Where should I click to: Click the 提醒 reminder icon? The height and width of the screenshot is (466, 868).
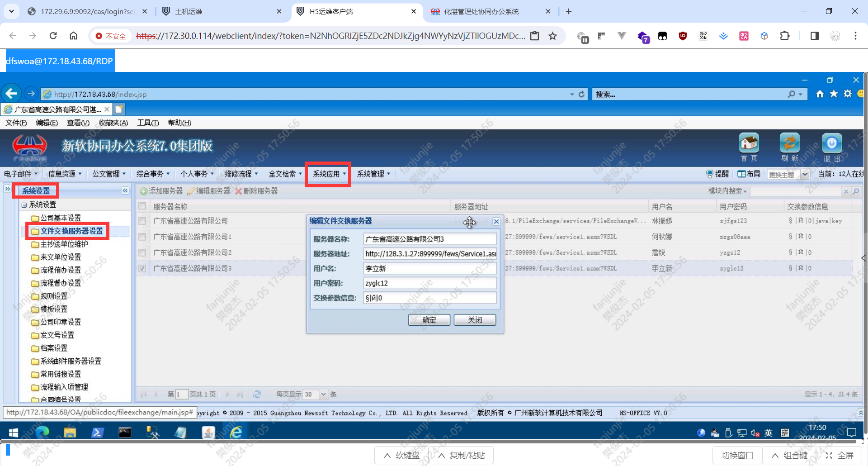(717, 174)
